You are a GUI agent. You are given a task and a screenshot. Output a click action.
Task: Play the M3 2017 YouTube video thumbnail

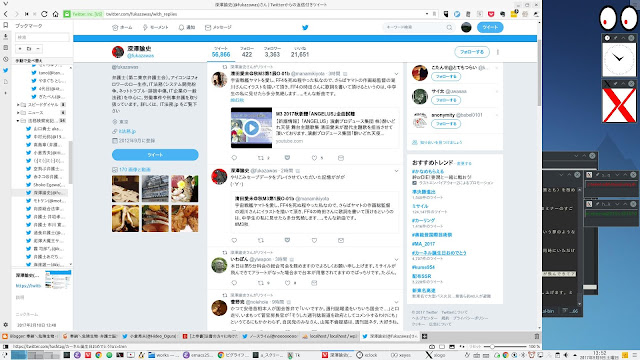point(251,128)
